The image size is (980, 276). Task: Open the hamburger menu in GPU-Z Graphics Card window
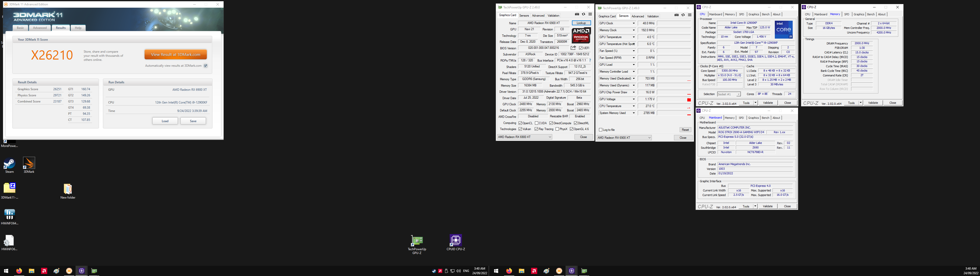tap(590, 15)
